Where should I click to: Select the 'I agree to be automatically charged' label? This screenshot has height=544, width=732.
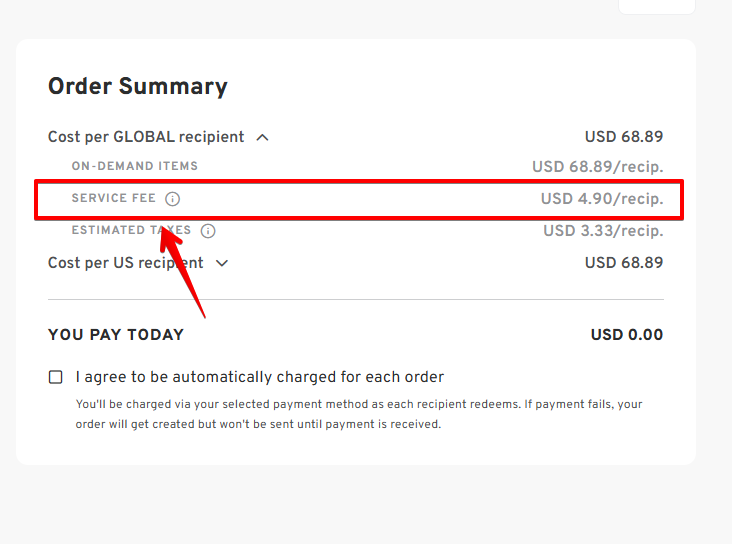(x=260, y=377)
